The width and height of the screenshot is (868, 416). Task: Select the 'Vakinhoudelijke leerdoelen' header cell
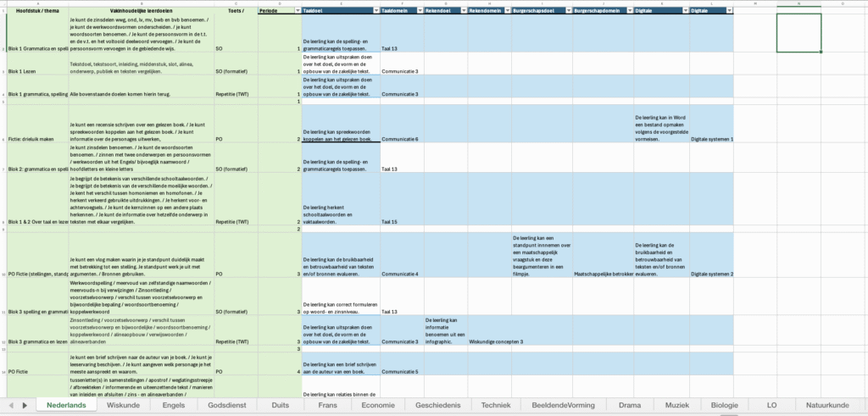click(140, 10)
